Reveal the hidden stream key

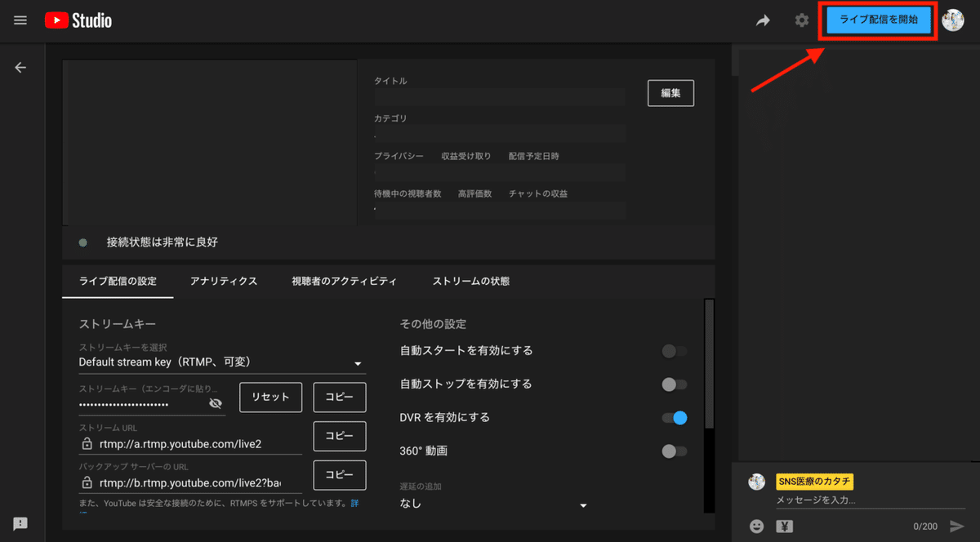(216, 402)
